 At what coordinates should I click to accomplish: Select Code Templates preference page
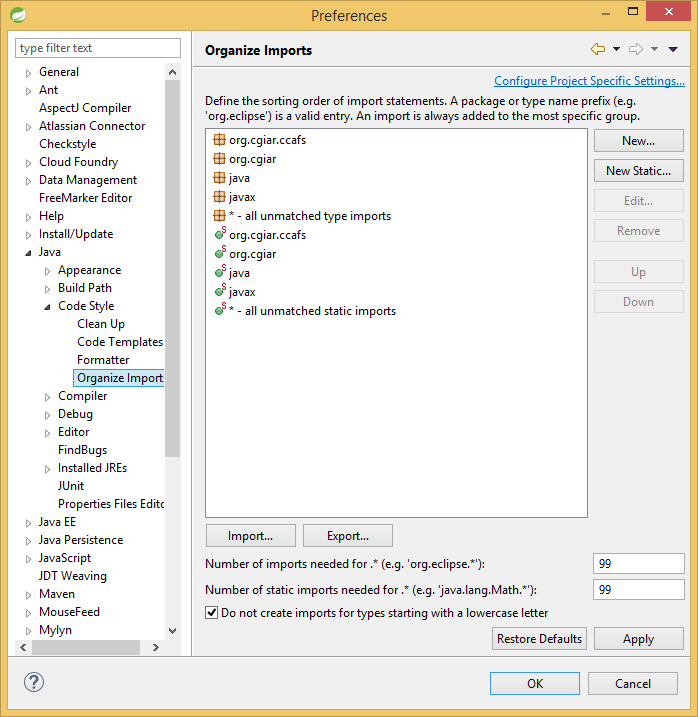pyautogui.click(x=120, y=342)
